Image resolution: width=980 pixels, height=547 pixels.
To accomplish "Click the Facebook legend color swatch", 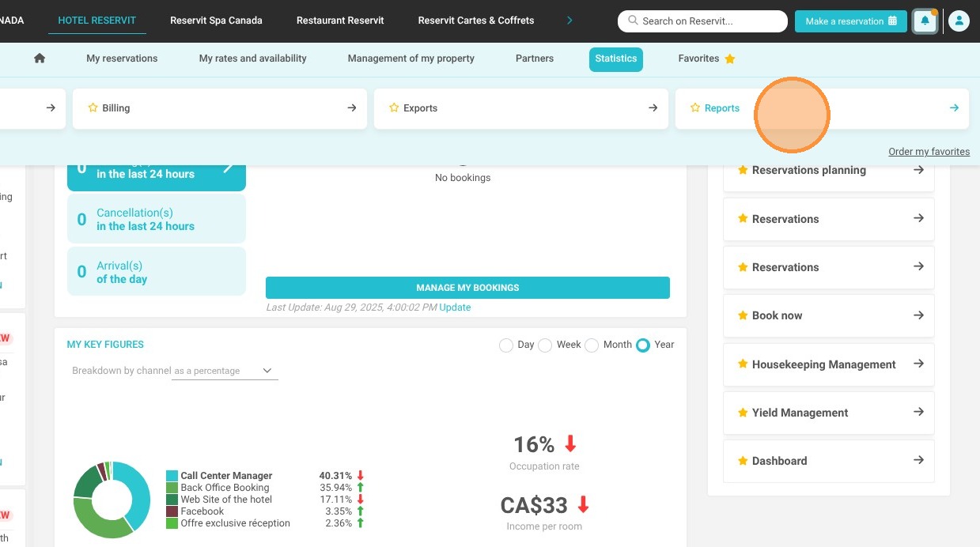I will (x=172, y=511).
